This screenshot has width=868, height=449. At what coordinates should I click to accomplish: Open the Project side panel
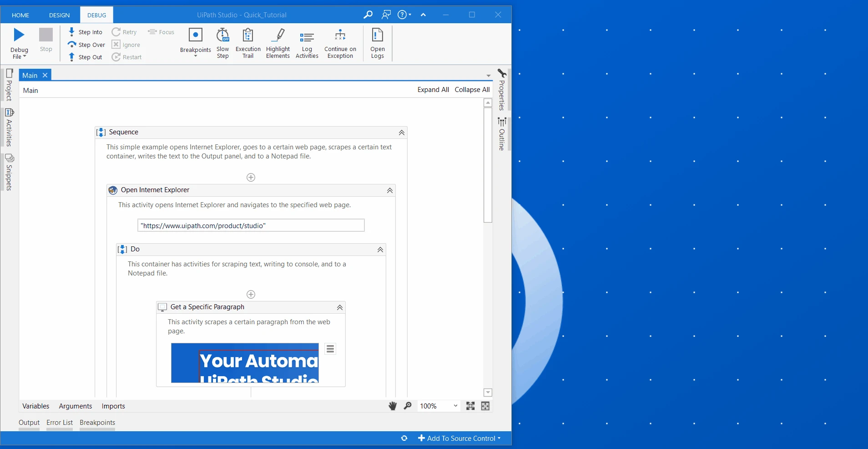tap(9, 85)
